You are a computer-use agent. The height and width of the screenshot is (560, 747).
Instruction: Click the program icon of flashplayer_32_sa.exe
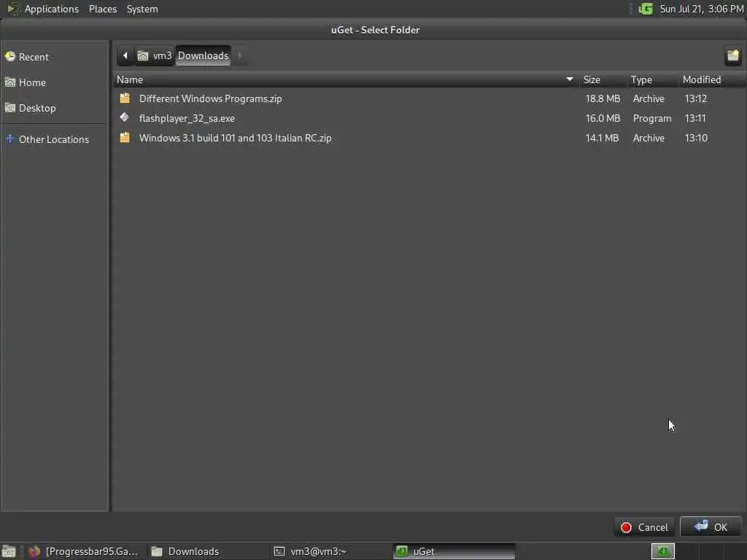click(x=124, y=117)
